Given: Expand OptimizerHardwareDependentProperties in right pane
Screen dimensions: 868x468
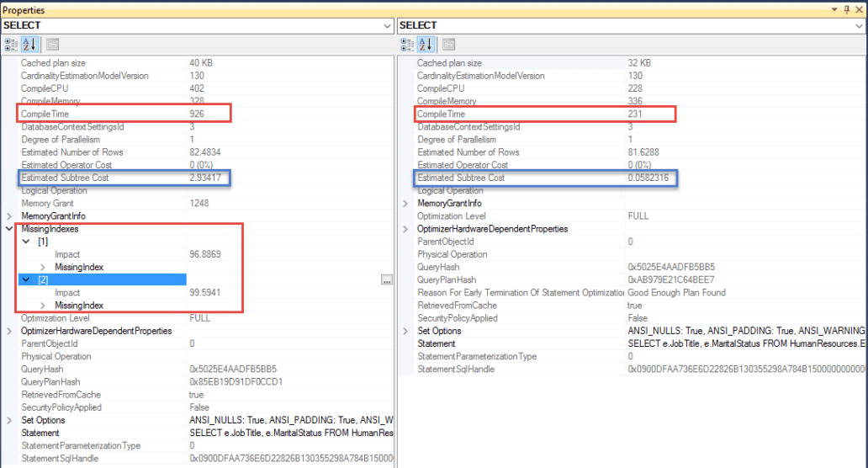Looking at the screenshot, I should pos(405,229).
